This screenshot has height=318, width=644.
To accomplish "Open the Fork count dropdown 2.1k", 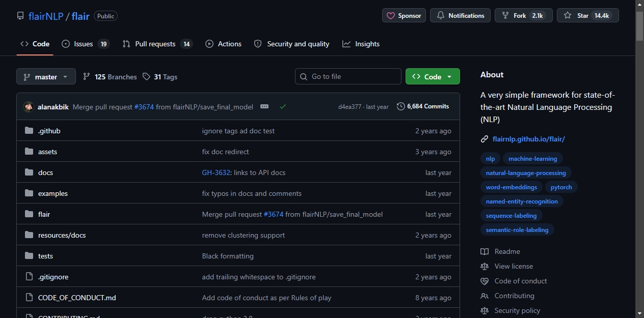I will [538, 16].
